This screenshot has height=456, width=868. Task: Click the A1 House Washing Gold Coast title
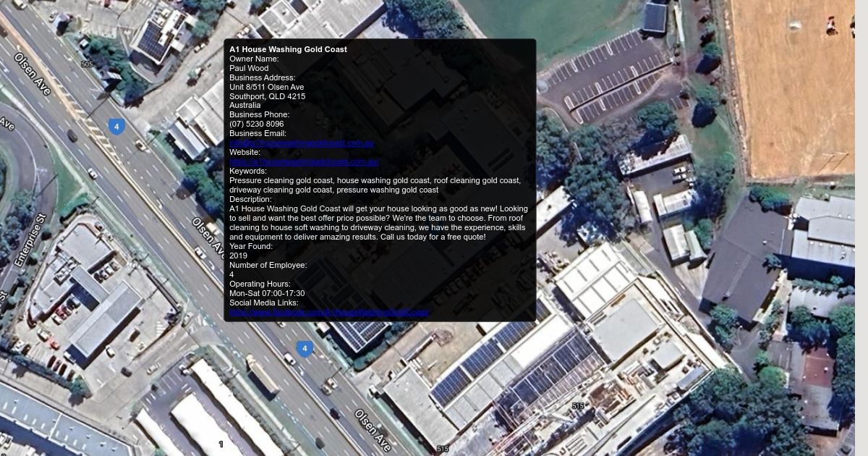coord(288,49)
